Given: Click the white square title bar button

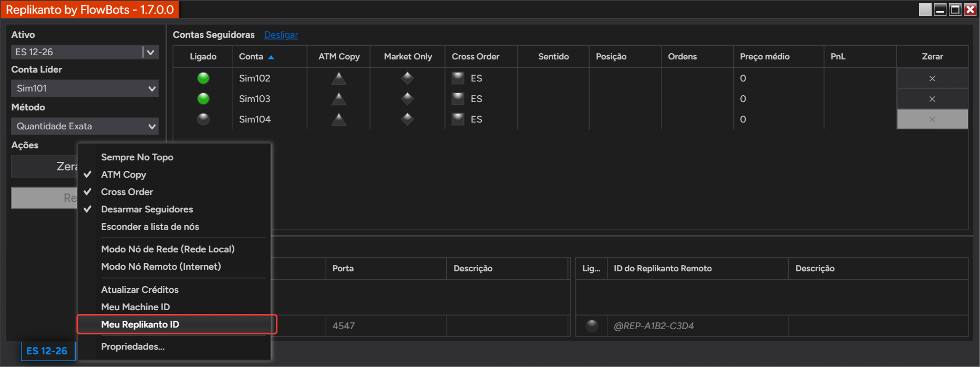Looking at the screenshot, I should [x=925, y=9].
